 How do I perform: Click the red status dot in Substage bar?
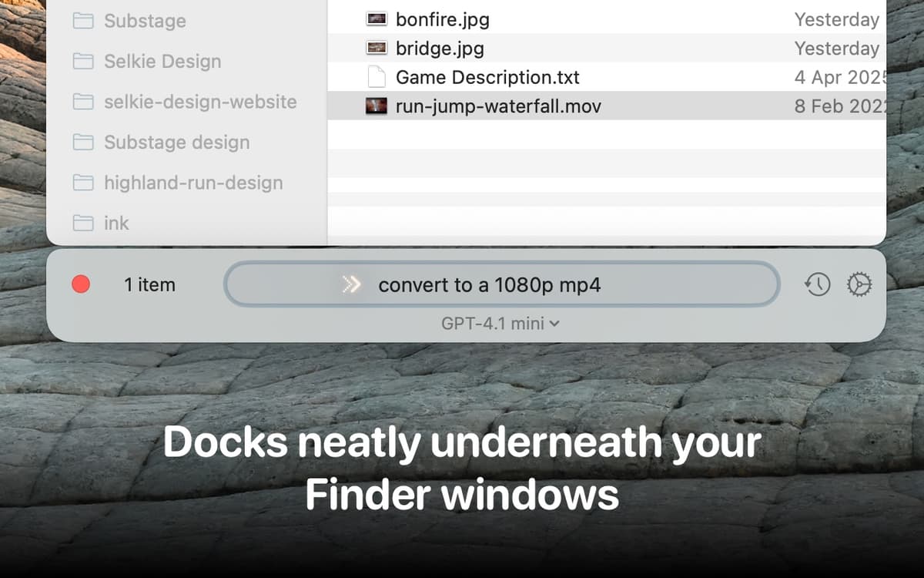pos(81,285)
